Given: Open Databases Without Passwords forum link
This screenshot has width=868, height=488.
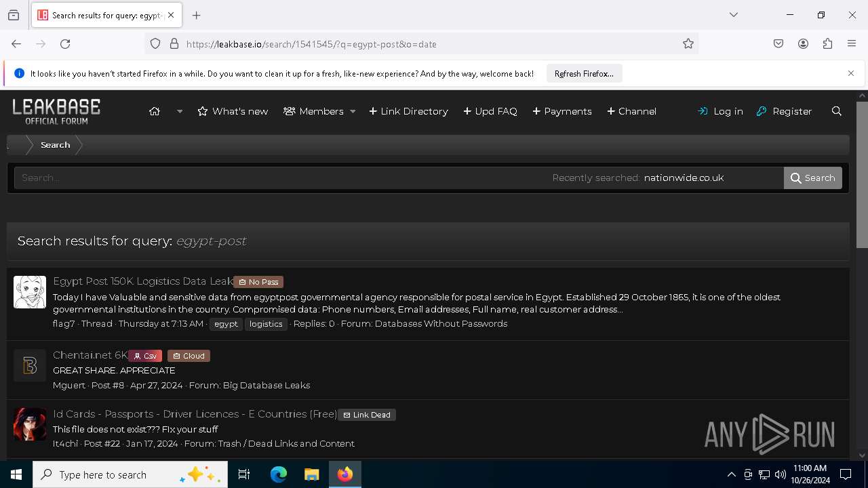Looking at the screenshot, I should (441, 324).
